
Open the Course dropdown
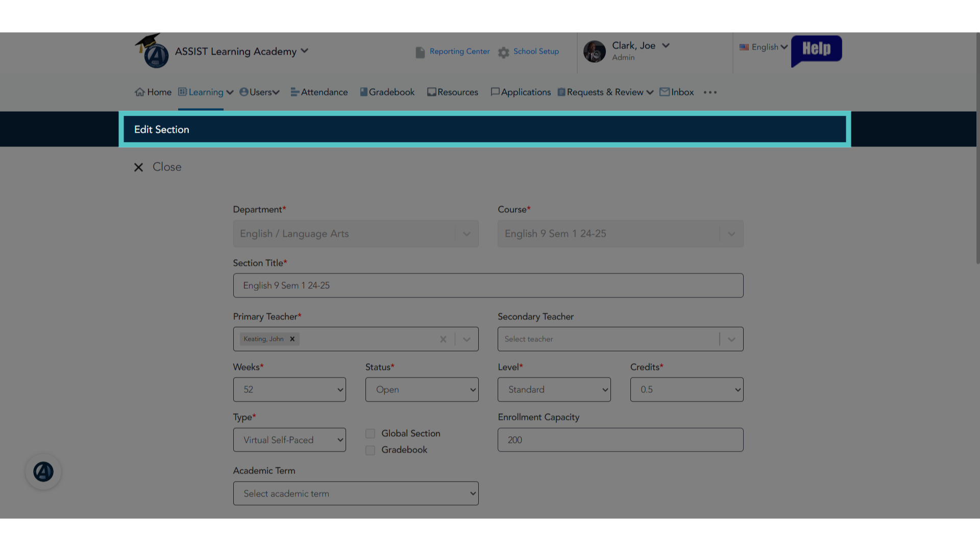point(620,234)
